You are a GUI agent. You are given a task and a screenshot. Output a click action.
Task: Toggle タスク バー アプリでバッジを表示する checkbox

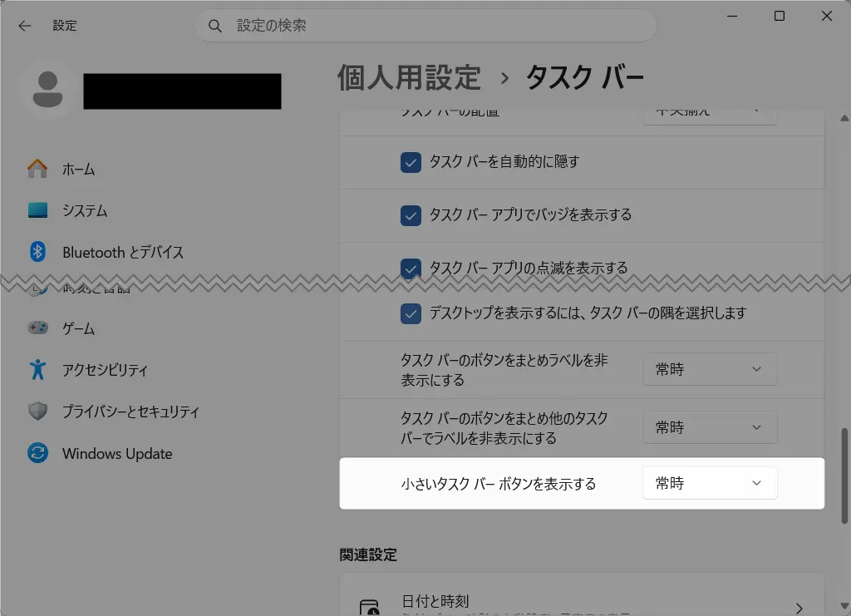point(411,215)
